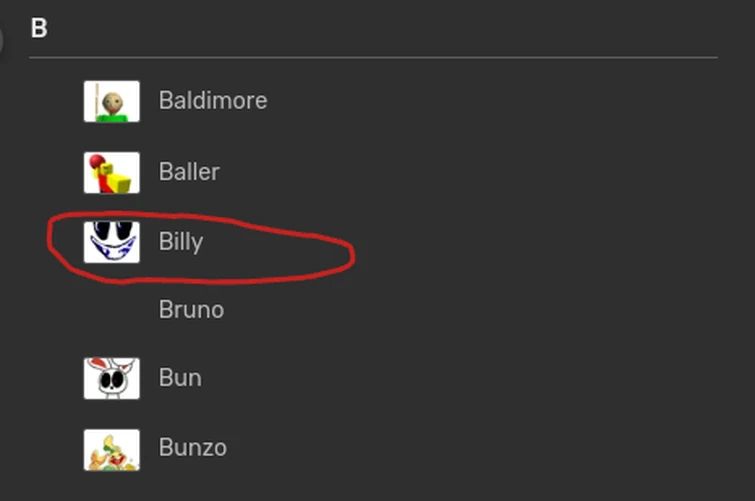Select Billy's smiling face thumbnail
755x501 pixels.
point(111,242)
